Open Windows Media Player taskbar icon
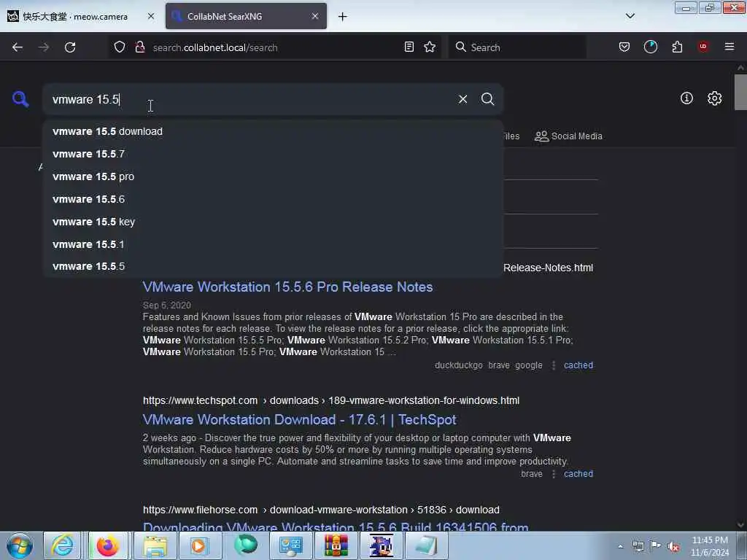 [200, 545]
